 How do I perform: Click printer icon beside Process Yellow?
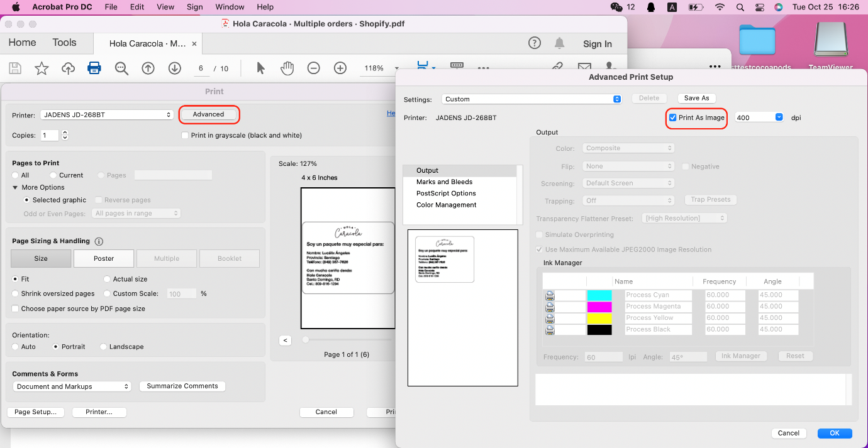[550, 318]
